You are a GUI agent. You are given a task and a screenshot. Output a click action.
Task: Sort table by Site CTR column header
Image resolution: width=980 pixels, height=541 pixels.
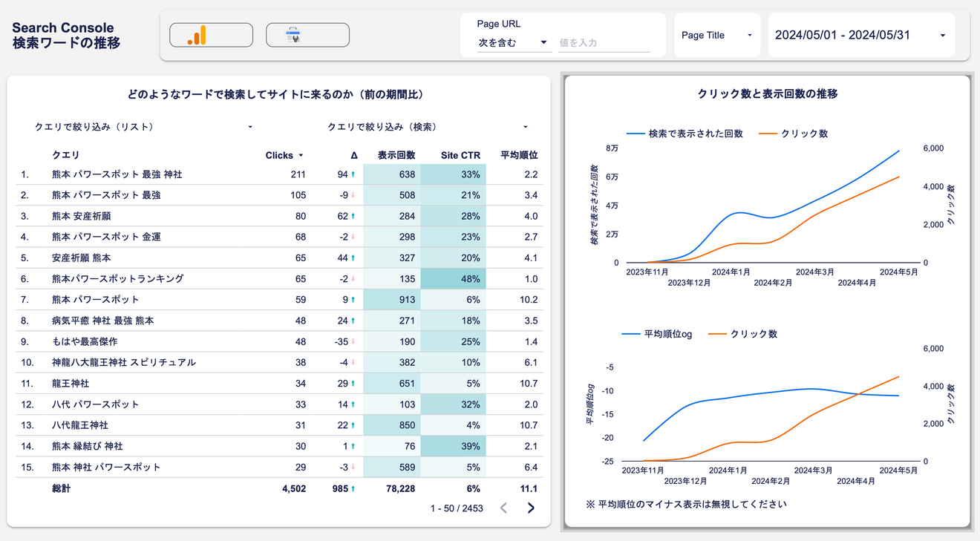(460, 155)
